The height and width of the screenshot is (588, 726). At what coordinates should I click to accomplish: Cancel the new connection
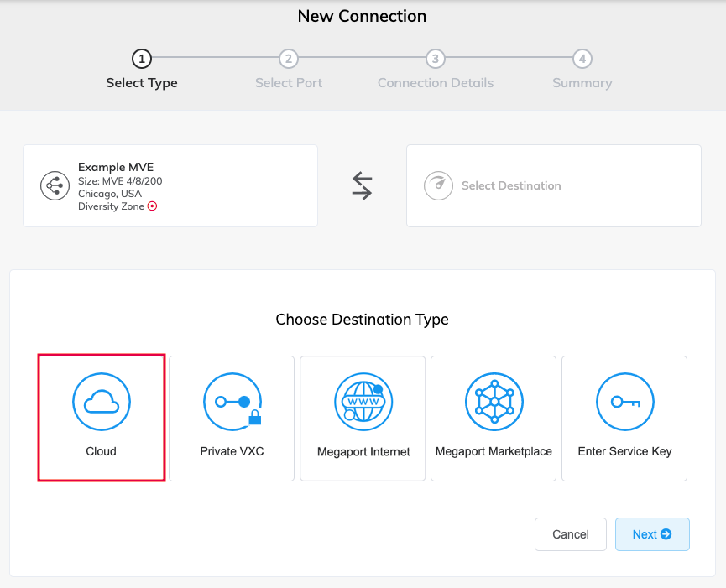[571, 534]
